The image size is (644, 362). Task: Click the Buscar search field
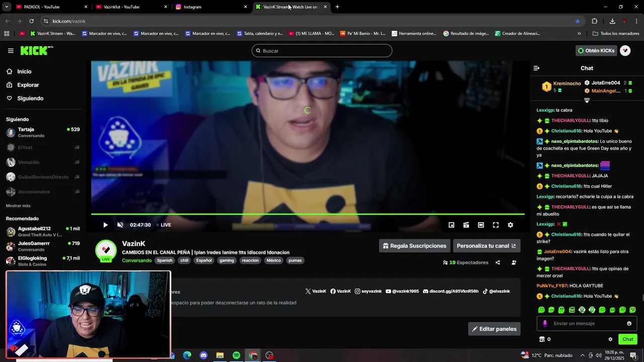[322, 51]
